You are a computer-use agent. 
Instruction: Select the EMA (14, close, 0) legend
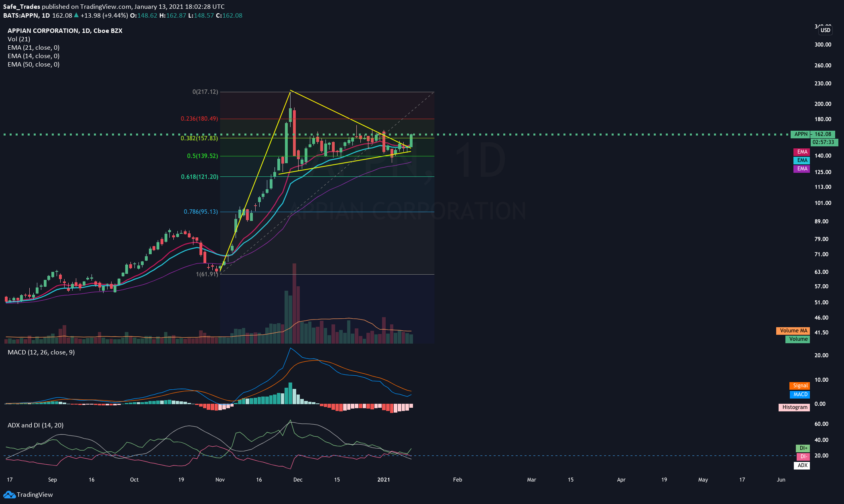click(34, 56)
